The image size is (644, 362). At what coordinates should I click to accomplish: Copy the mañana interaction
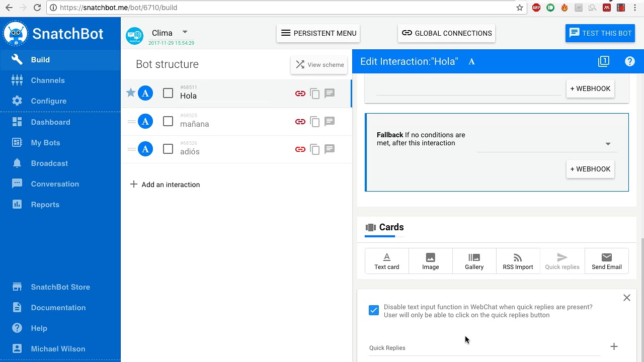[x=315, y=122]
